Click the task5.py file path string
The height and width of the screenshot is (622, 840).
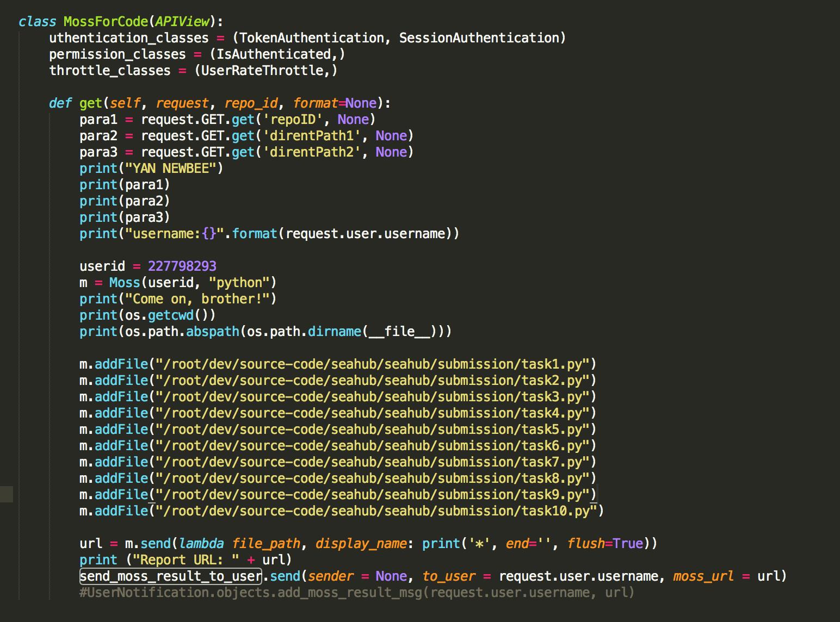click(x=373, y=430)
